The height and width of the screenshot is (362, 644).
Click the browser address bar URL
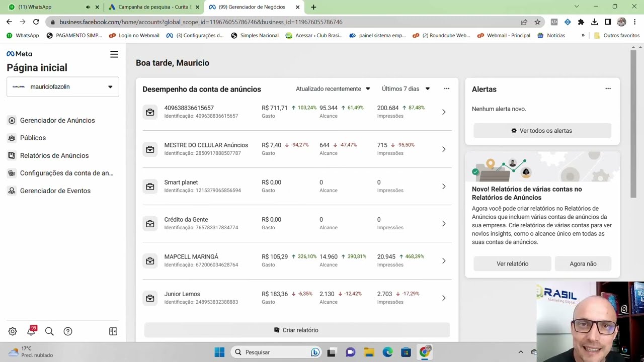click(x=201, y=22)
